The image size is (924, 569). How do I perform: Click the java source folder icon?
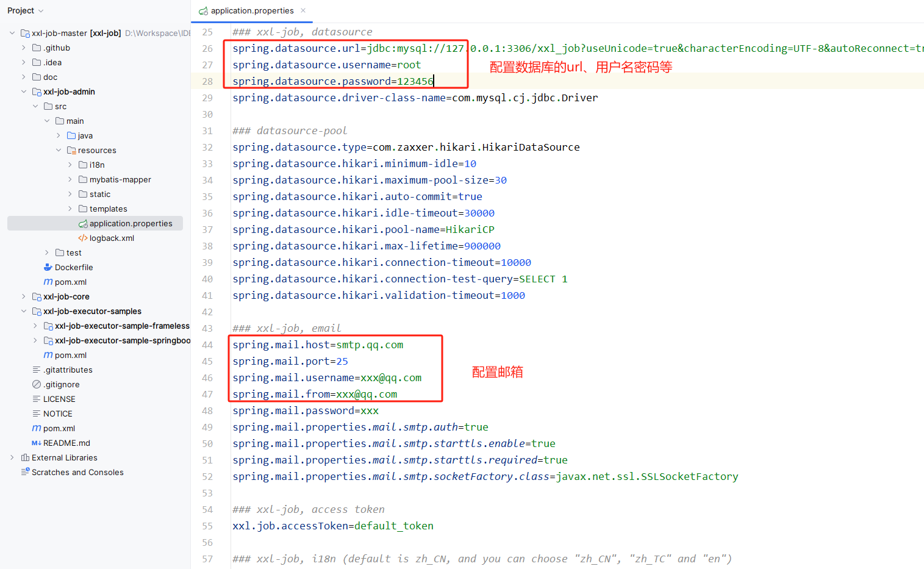click(71, 135)
